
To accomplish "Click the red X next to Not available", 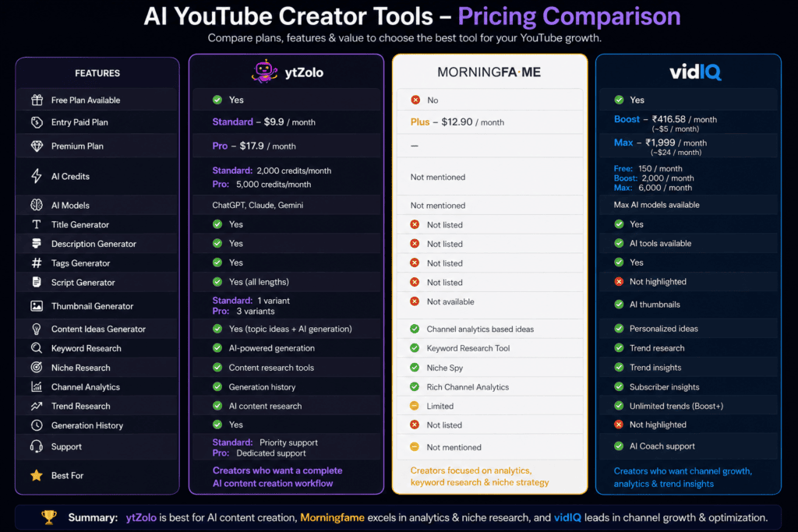I will point(415,301).
